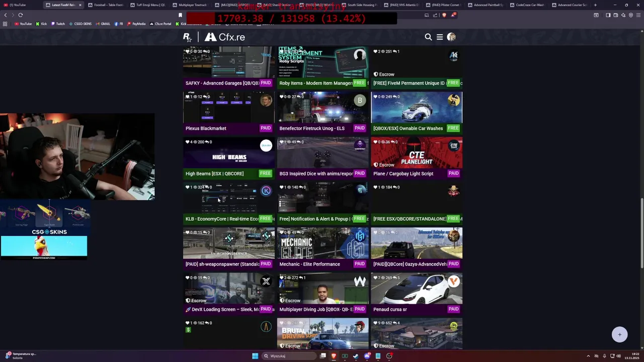The image size is (644, 362).
Task: Open the Ownable Car Washes topic
Action: [408, 128]
